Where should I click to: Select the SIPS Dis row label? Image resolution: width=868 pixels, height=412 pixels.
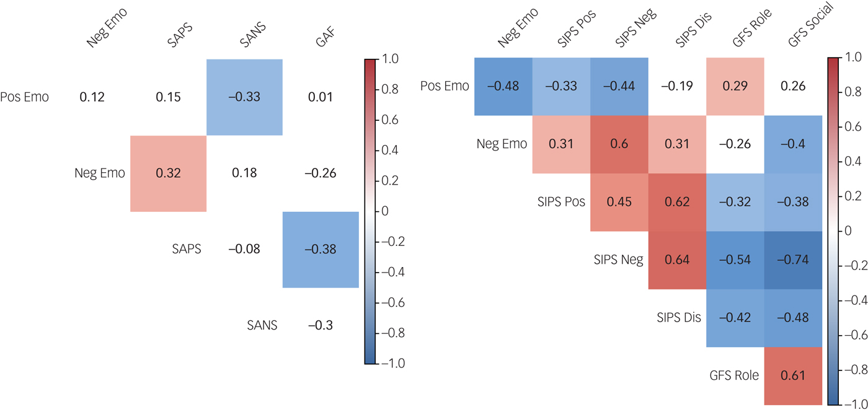(678, 318)
